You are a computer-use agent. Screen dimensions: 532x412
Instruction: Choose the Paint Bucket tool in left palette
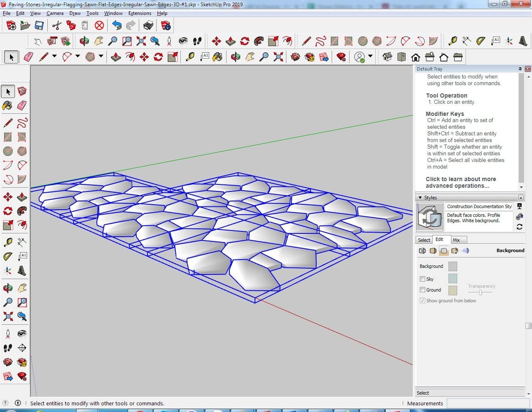click(x=7, y=105)
